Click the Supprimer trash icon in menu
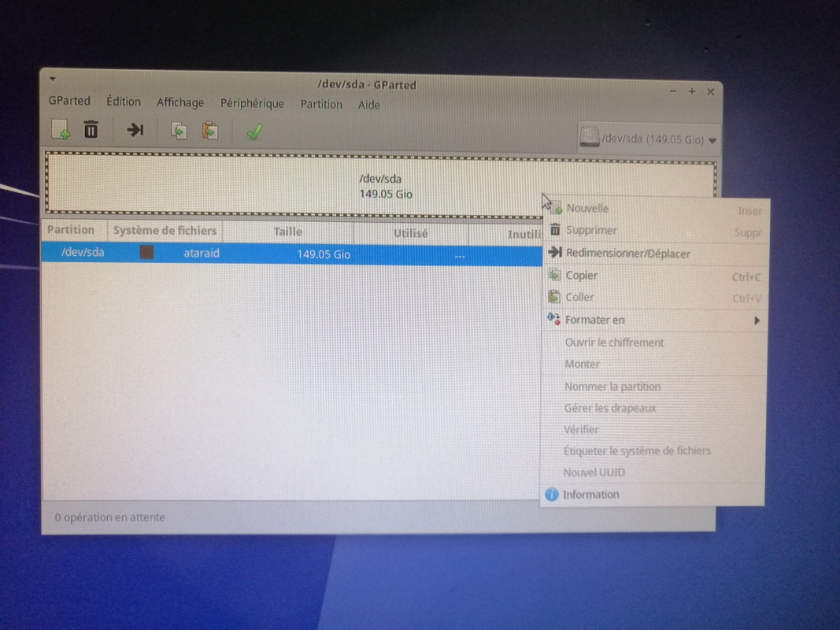Image resolution: width=840 pixels, height=630 pixels. pyautogui.click(x=555, y=230)
